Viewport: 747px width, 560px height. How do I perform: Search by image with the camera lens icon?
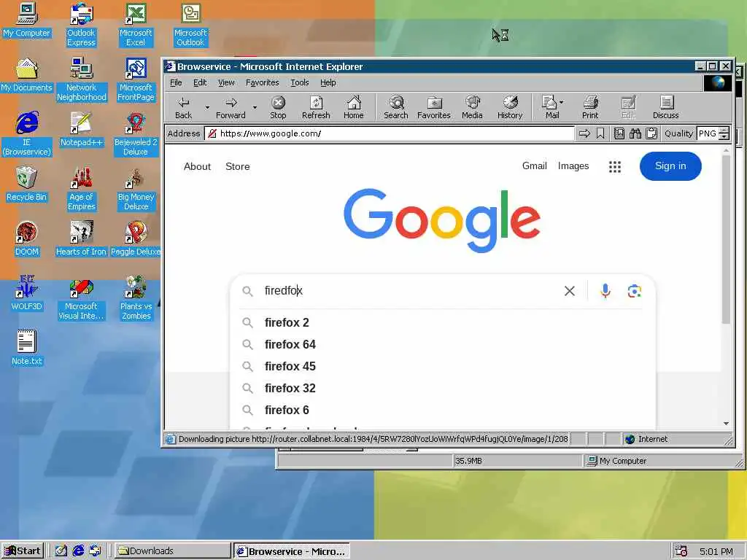pos(635,291)
